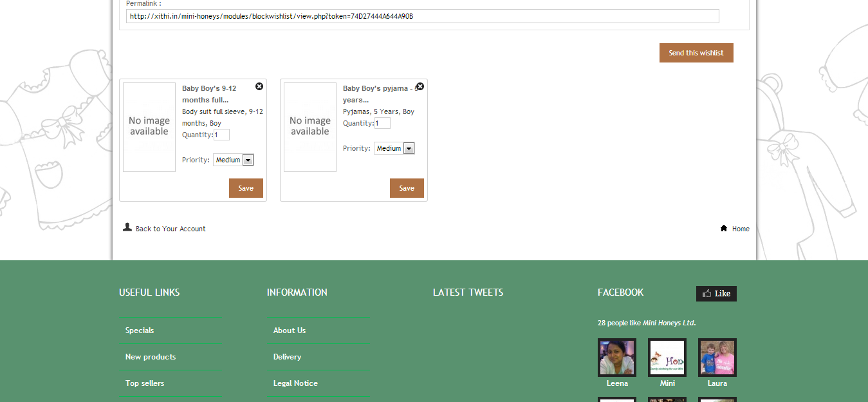Viewport: 868px width, 402px height.
Task: Open Priority dropdown for the pyjama item
Action: click(394, 148)
